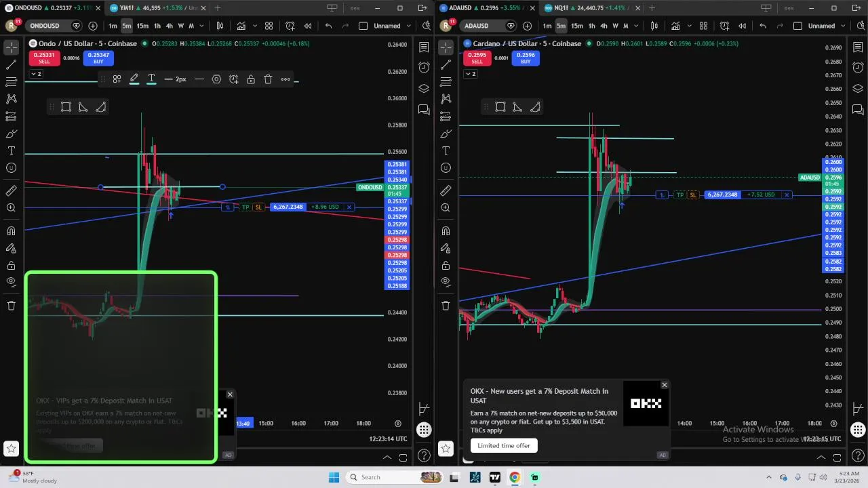Select the text tool in ADAUSD window
The width and height of the screenshot is (868, 488).
click(x=446, y=150)
